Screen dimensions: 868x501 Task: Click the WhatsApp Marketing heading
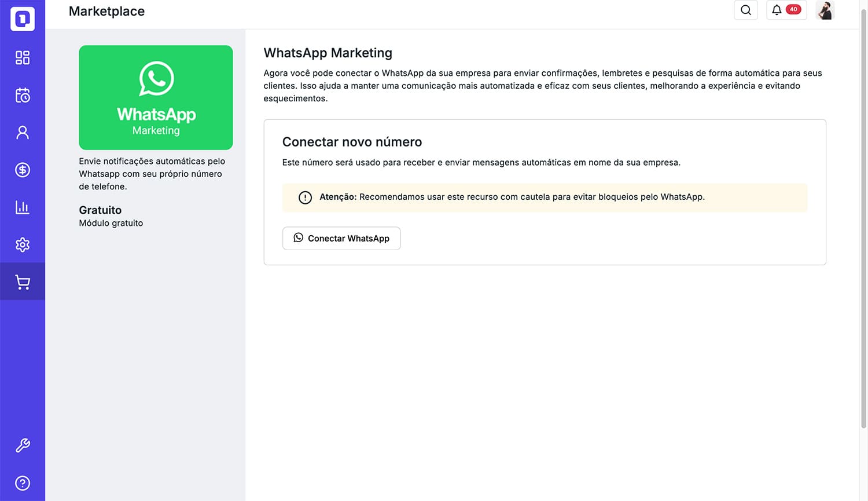point(328,53)
